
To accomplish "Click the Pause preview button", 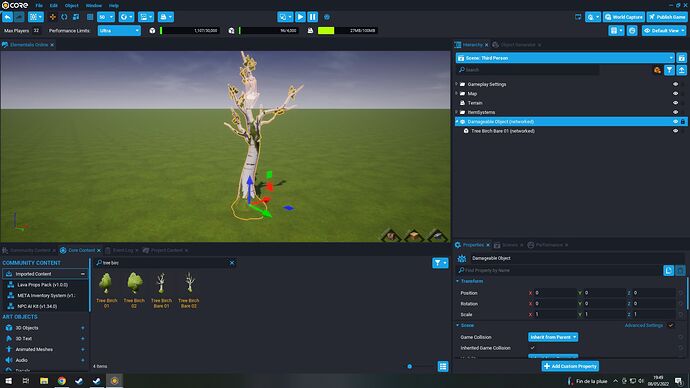I will click(312, 17).
